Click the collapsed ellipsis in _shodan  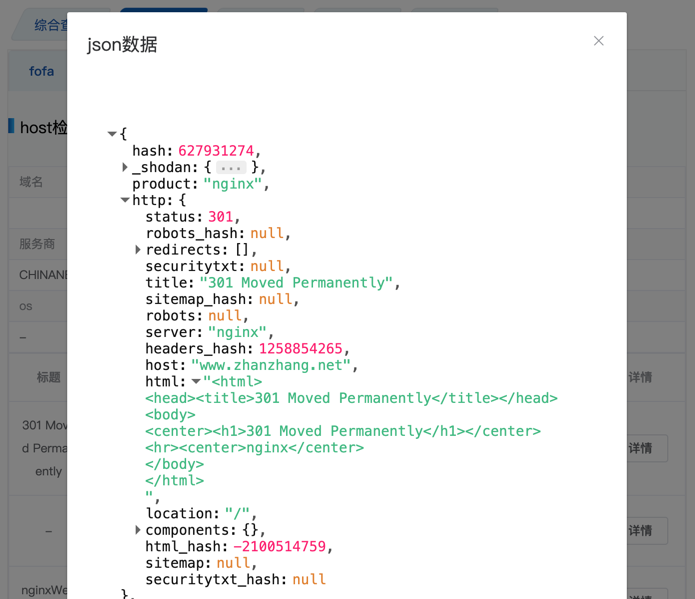tap(231, 168)
